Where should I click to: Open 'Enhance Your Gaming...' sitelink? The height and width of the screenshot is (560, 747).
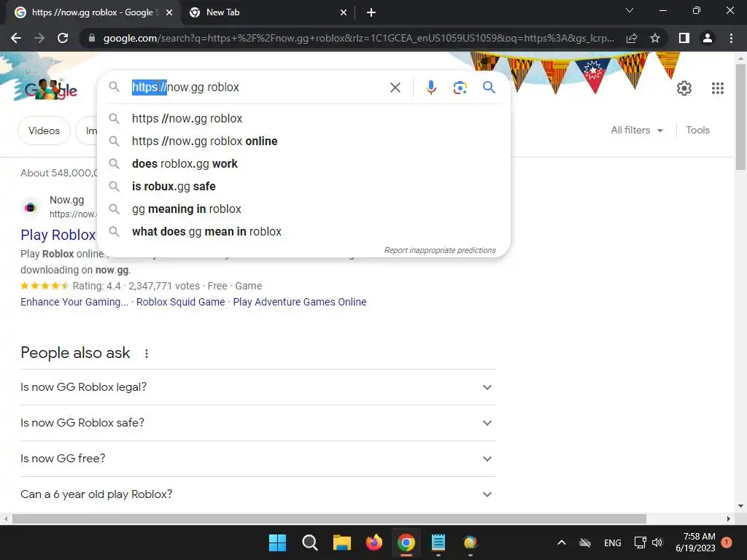click(74, 302)
